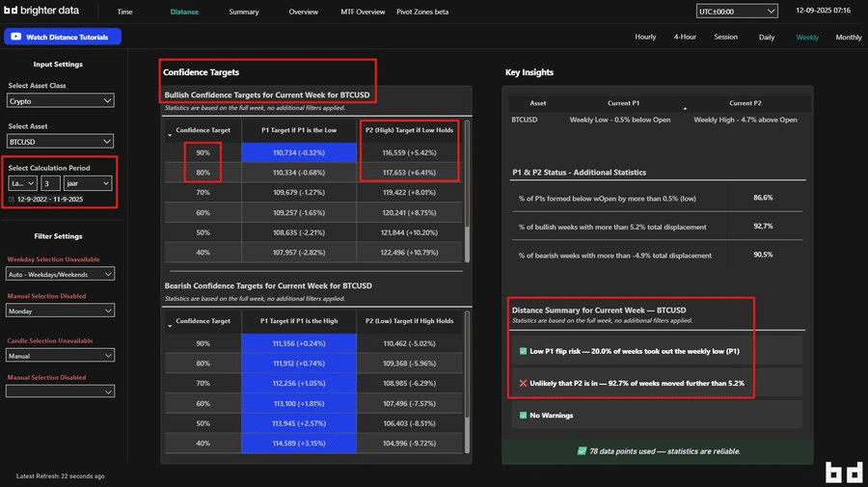The width and height of the screenshot is (868, 487).
Task: Click the green check icon next to No Warnings
Action: click(522, 416)
